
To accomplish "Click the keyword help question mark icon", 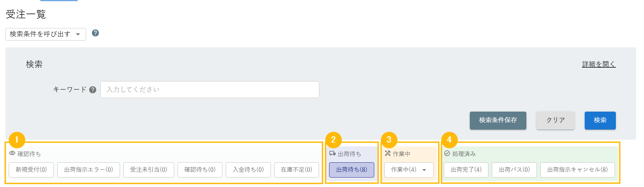I will pos(93,90).
